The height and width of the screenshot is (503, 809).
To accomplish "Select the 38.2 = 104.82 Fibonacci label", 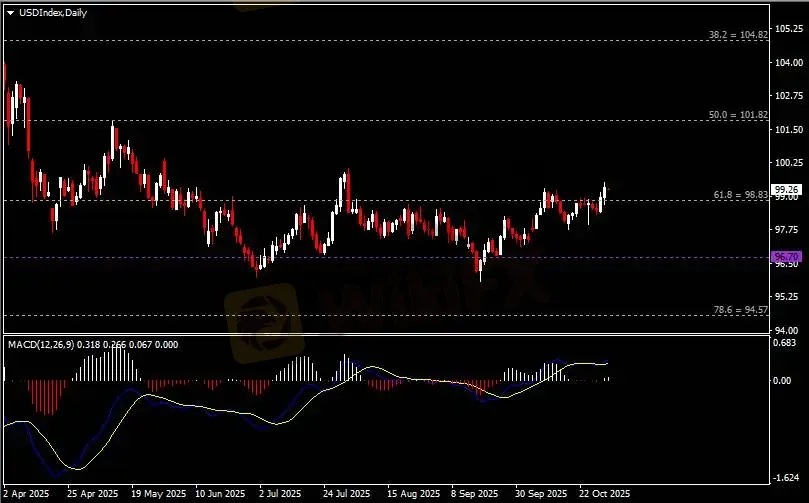I will pos(738,35).
